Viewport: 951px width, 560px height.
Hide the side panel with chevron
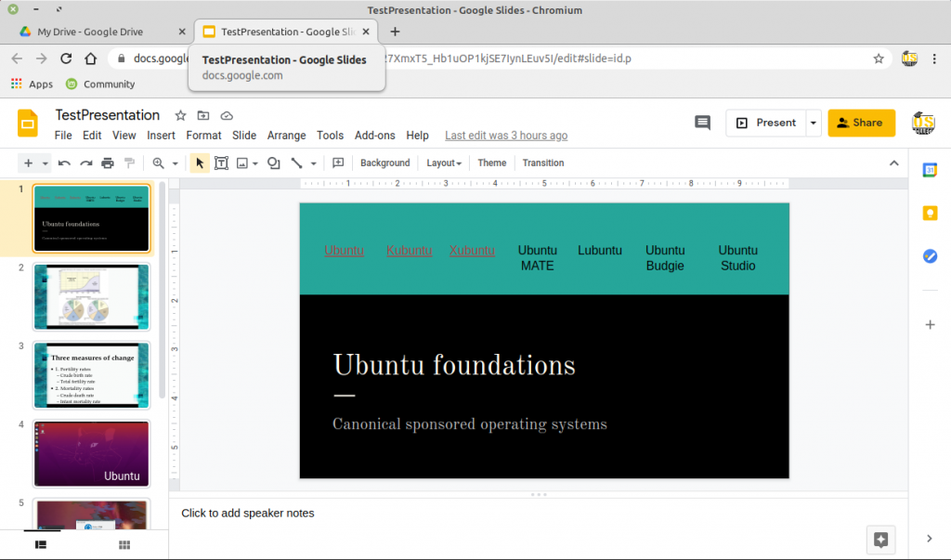930,538
